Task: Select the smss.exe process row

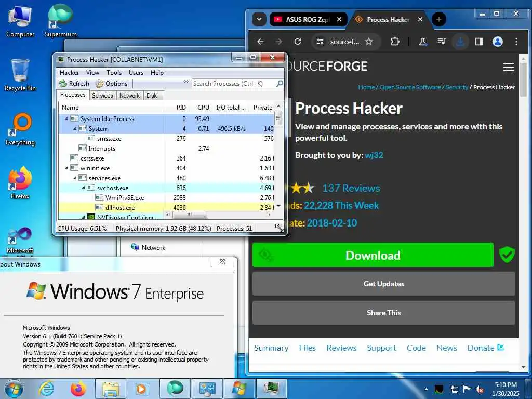Action: click(x=166, y=138)
